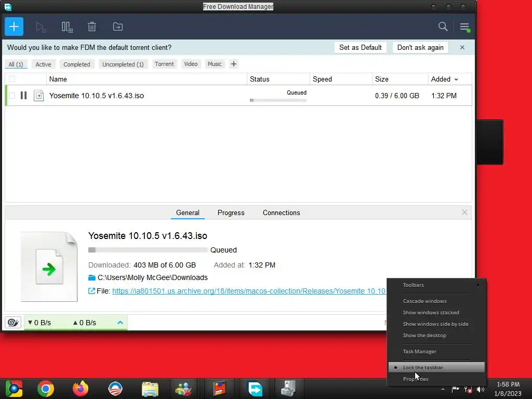Open the Progress details tab
This screenshot has height=399, width=532.
click(x=231, y=212)
